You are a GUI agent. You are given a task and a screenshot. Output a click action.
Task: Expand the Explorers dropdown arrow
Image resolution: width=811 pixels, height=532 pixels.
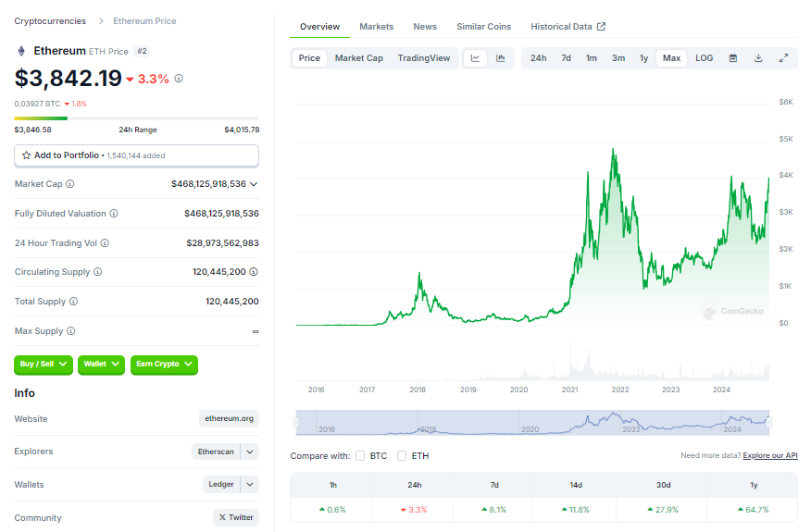(x=250, y=452)
